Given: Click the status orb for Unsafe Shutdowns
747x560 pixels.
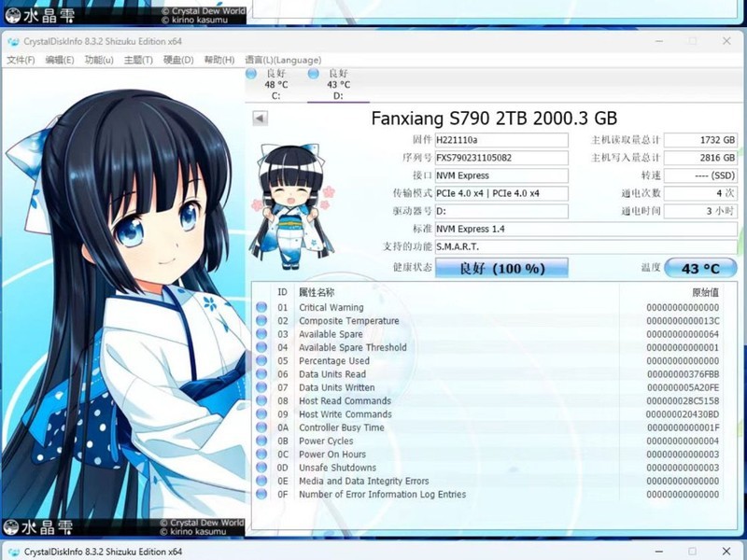Looking at the screenshot, I should [261, 468].
